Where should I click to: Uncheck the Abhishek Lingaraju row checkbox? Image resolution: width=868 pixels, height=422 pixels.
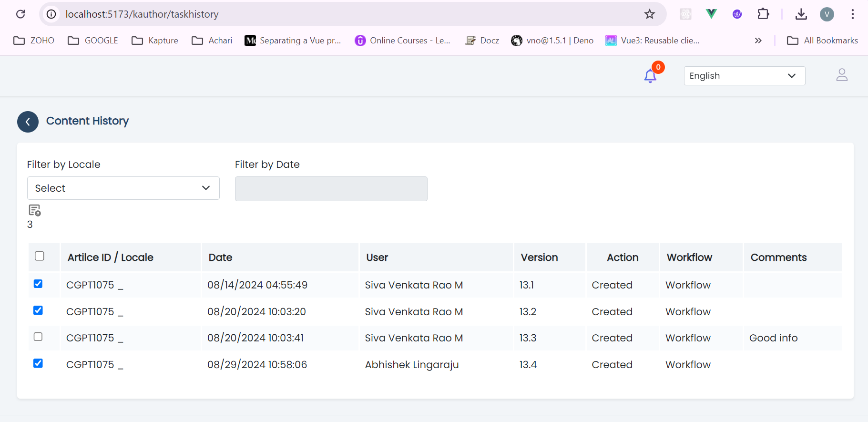pos(38,363)
